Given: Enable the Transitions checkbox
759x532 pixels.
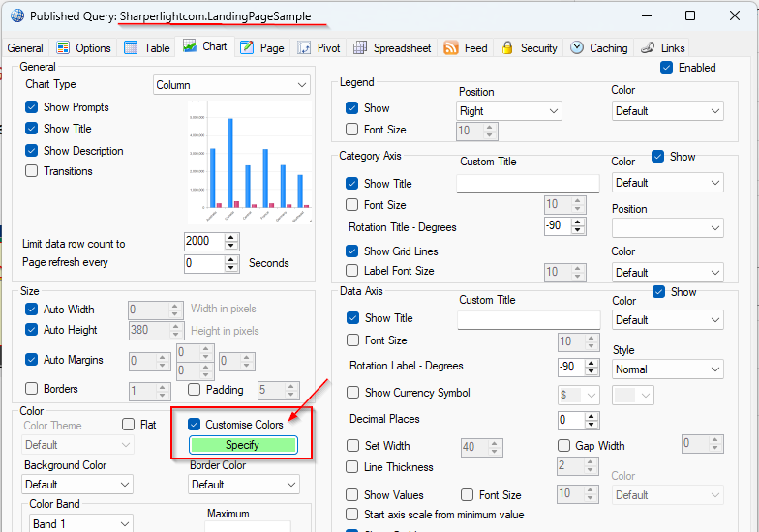Looking at the screenshot, I should (x=31, y=170).
